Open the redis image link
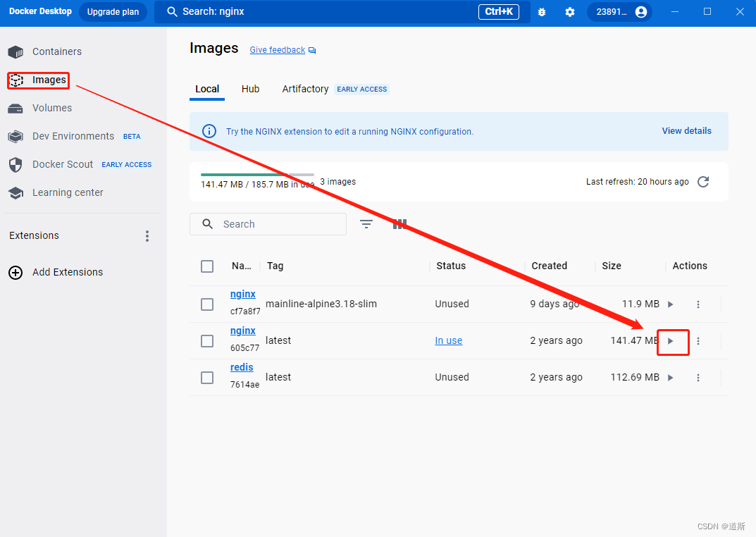This screenshot has height=537, width=756. [x=242, y=367]
